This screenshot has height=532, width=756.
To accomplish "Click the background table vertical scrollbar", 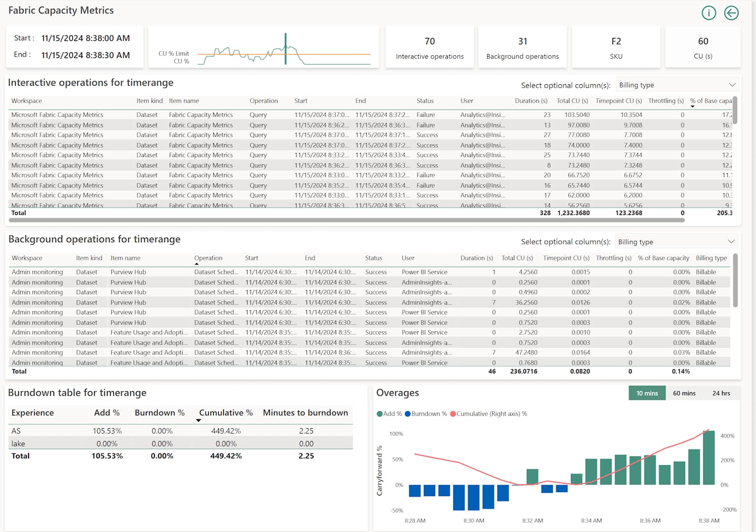I will point(735,281).
